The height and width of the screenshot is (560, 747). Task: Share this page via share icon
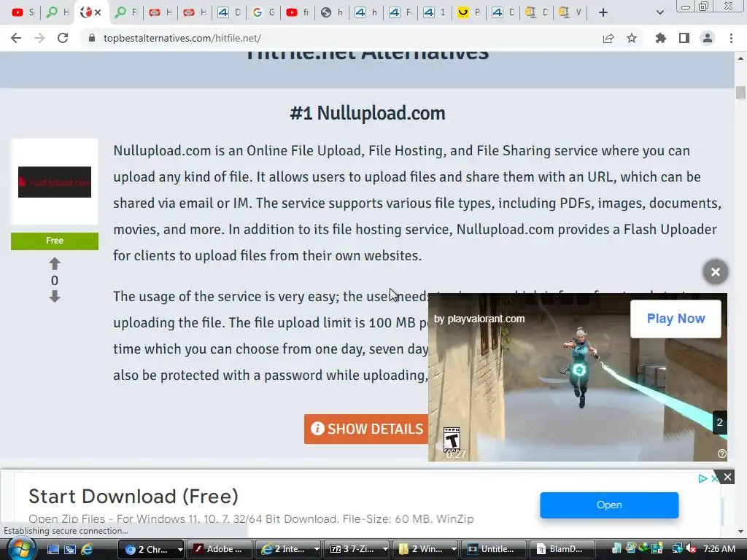click(608, 39)
